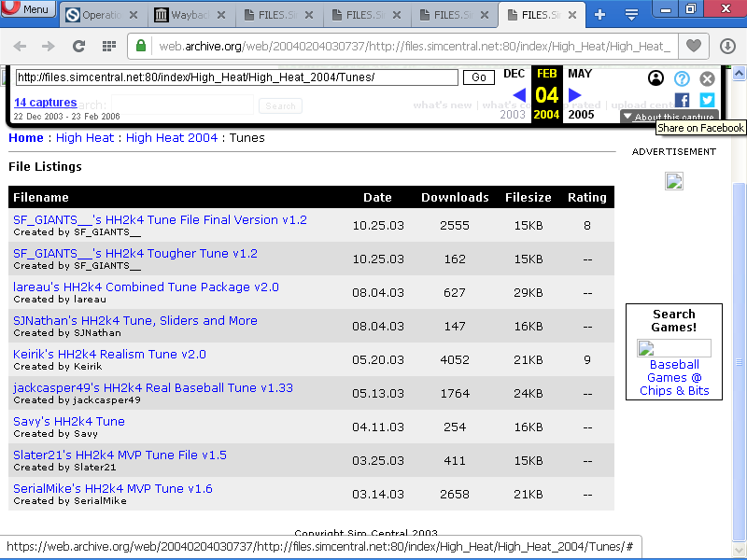Viewport: 747px width, 560px height.
Task: Open jackcasper49's Real Baseball Tune v1.33
Action: [153, 387]
